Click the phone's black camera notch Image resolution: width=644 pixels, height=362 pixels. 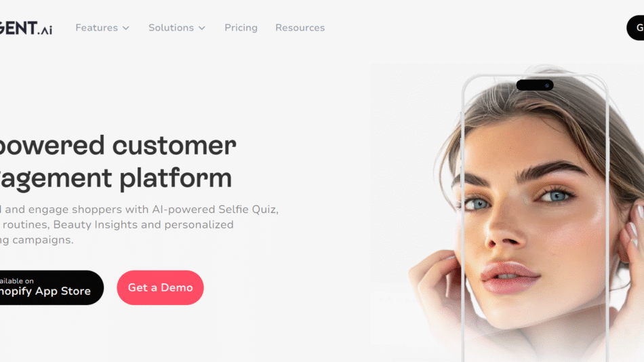coord(535,85)
